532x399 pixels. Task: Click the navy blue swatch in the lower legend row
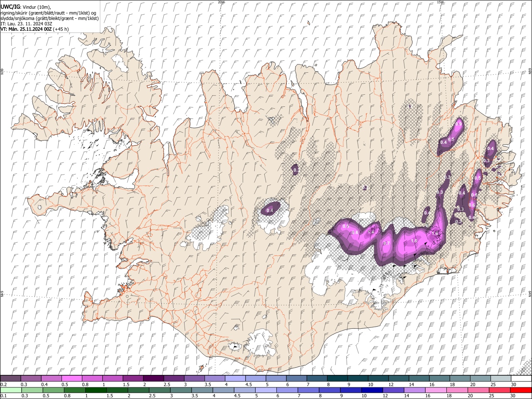372,390
